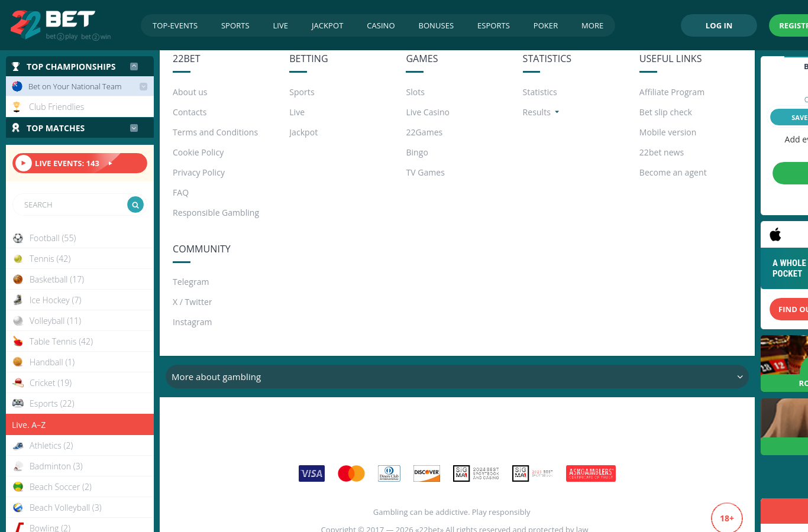Click the Visa payment logo

[x=312, y=473]
